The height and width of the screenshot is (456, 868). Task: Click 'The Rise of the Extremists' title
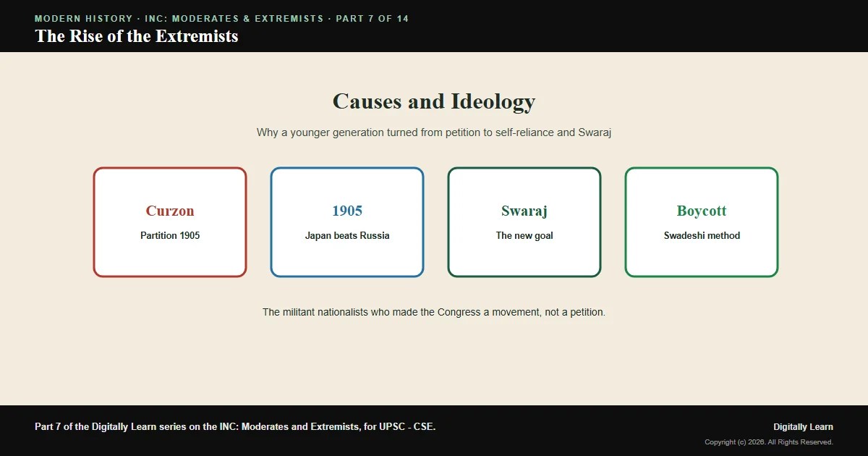point(137,35)
